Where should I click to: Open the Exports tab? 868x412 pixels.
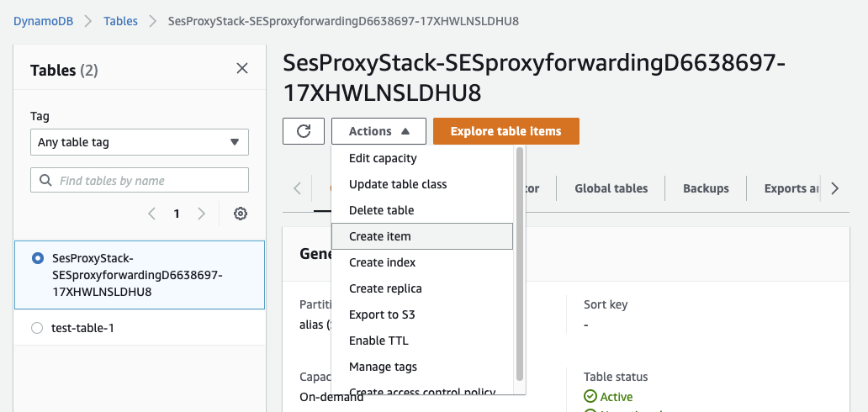coord(791,189)
